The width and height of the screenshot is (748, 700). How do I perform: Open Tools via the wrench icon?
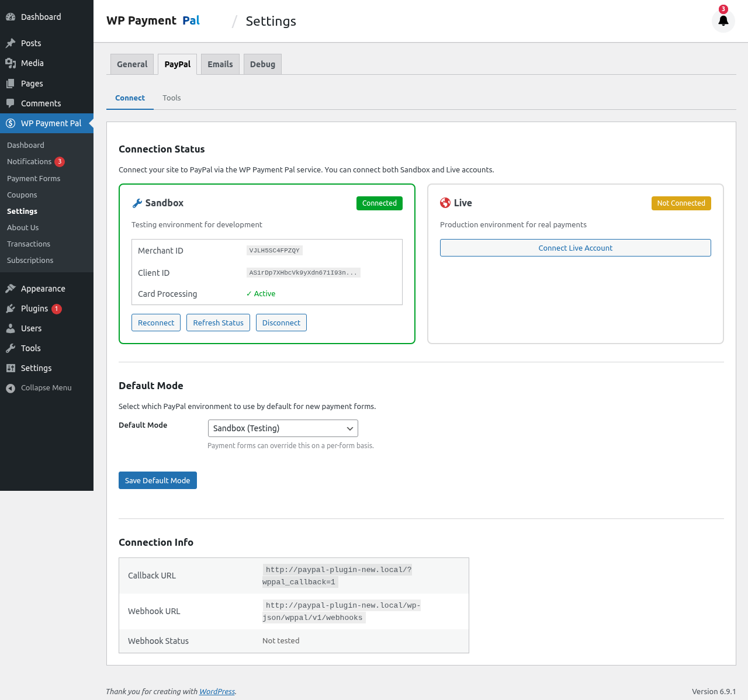pos(10,348)
